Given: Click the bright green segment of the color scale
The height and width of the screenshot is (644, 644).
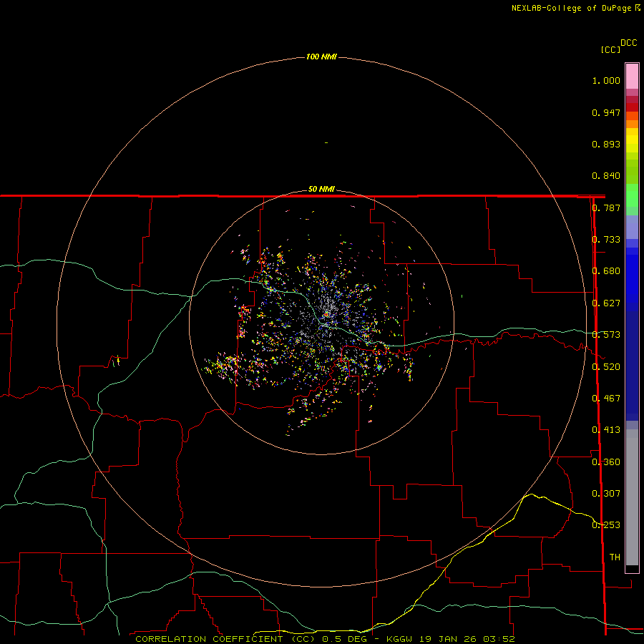Looking at the screenshot, I should click(x=632, y=195).
